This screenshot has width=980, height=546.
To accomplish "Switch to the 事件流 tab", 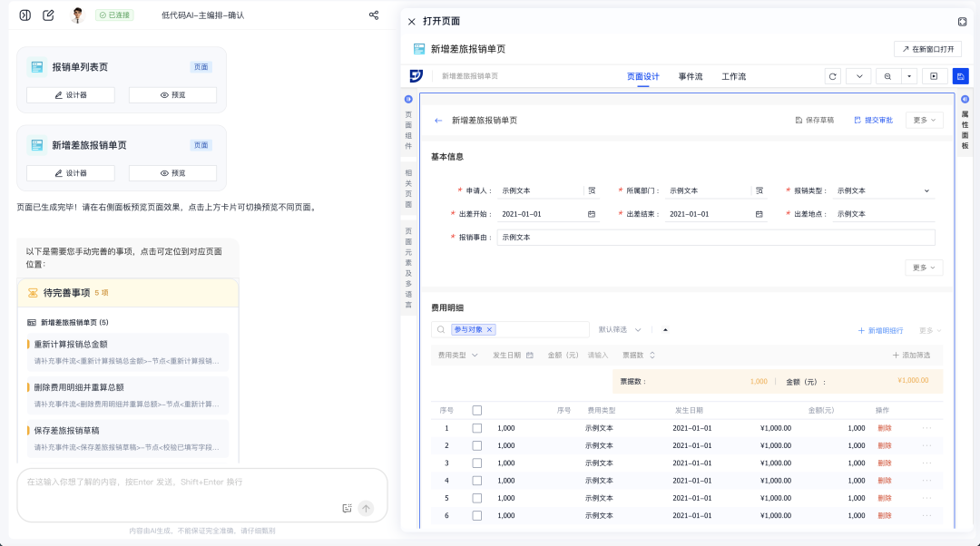I will 691,76.
